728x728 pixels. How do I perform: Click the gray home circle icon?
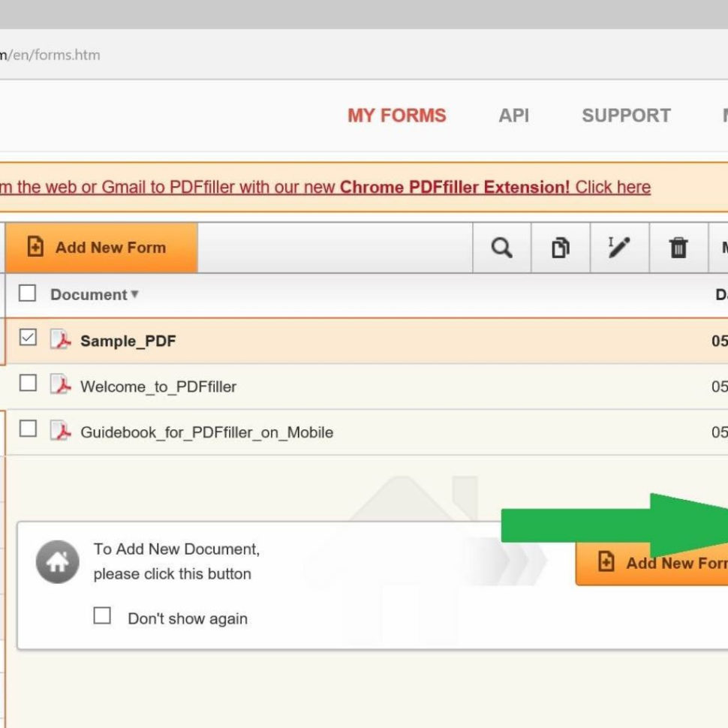pos(58,562)
